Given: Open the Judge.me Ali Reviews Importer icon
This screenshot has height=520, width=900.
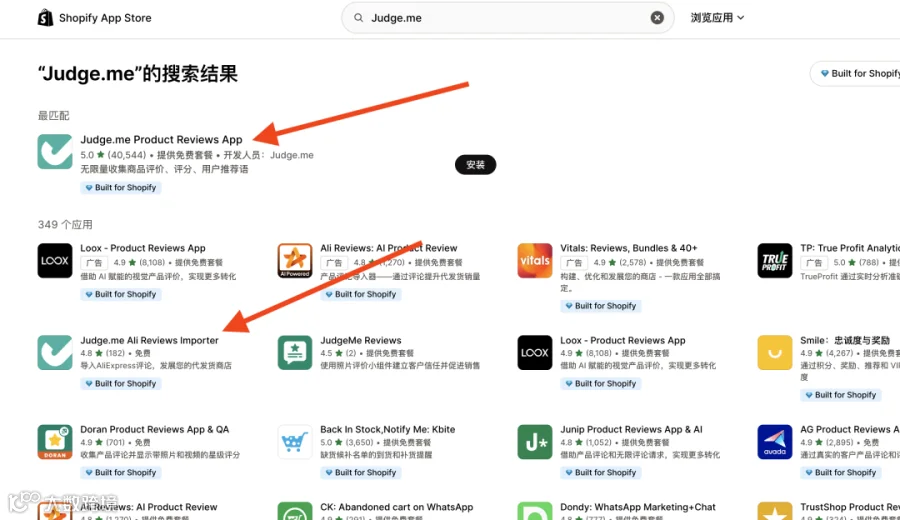Looking at the screenshot, I should point(55,352).
